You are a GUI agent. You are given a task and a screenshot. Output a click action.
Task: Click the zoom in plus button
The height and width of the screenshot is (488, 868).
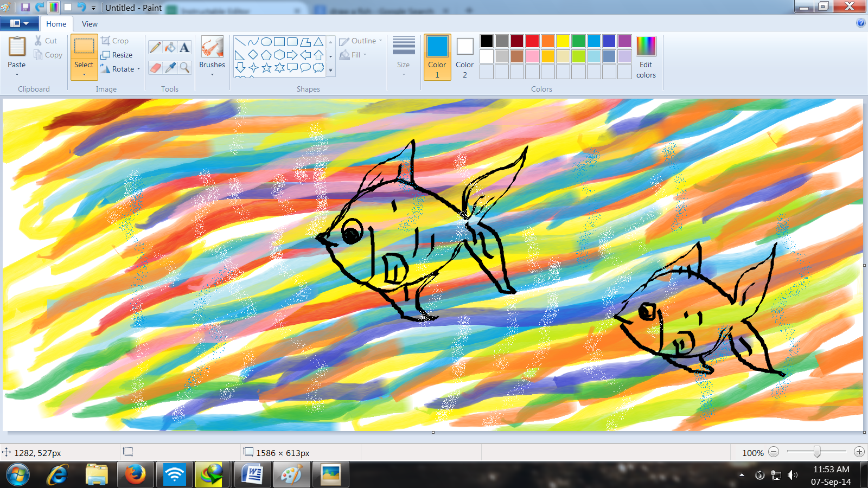click(859, 452)
